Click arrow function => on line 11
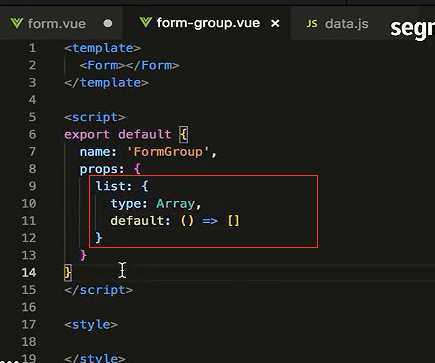Screen dimensions: 435x363 coord(210,221)
